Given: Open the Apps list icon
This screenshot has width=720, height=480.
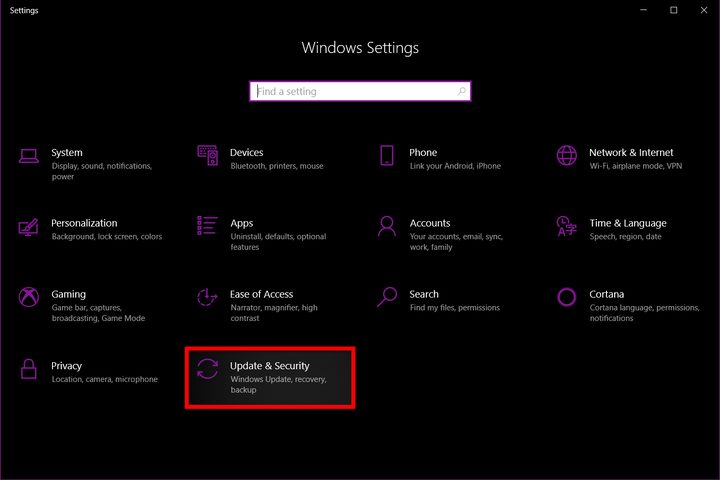Looking at the screenshot, I should coord(207,226).
